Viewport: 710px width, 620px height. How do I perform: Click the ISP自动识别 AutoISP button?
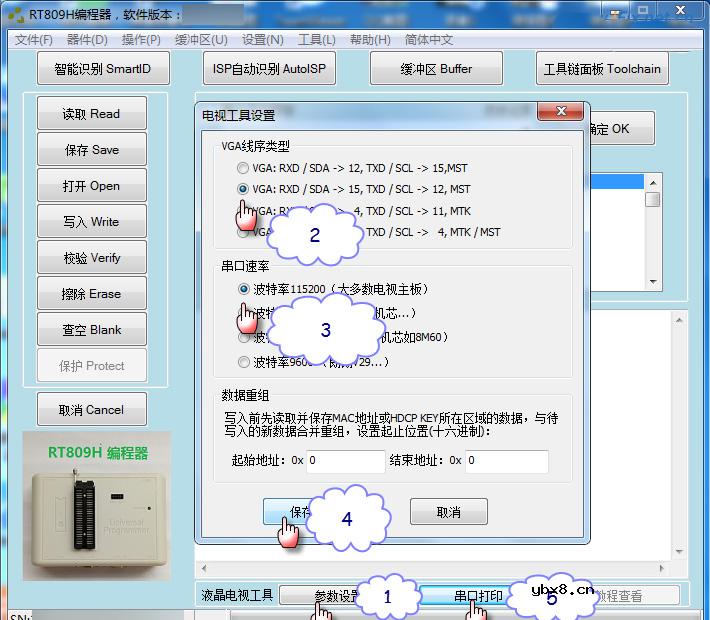coord(269,68)
